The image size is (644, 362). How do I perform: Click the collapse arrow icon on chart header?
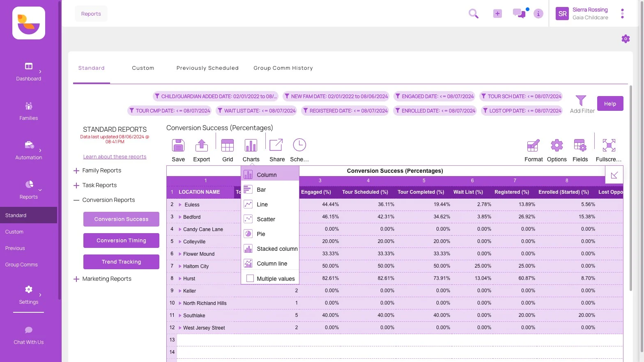pos(614,175)
